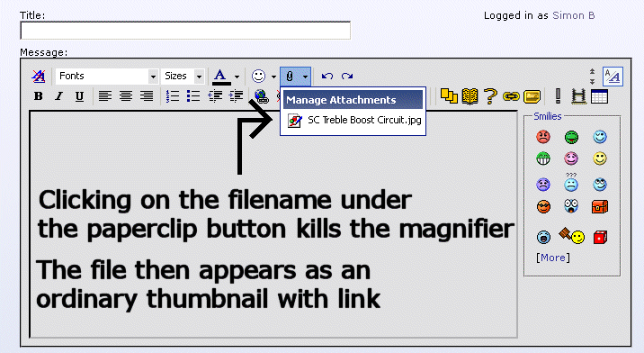Decrease the editor size using the down arrows

(x=592, y=81)
